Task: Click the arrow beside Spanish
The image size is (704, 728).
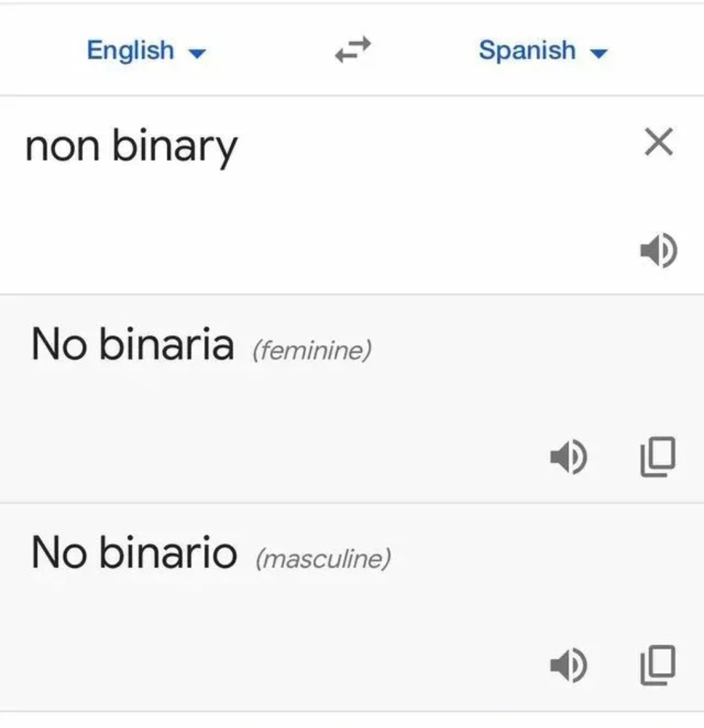Action: tap(598, 53)
